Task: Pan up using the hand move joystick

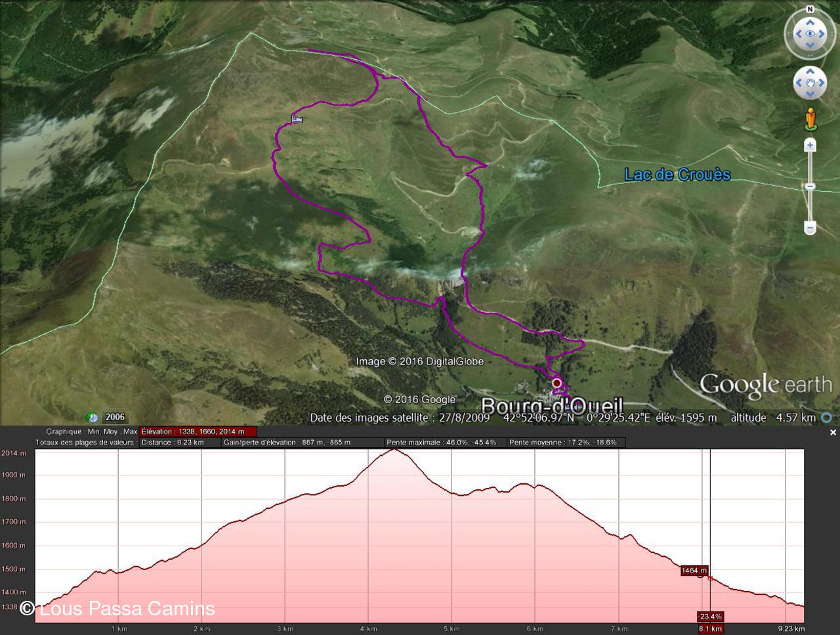Action: point(810,71)
